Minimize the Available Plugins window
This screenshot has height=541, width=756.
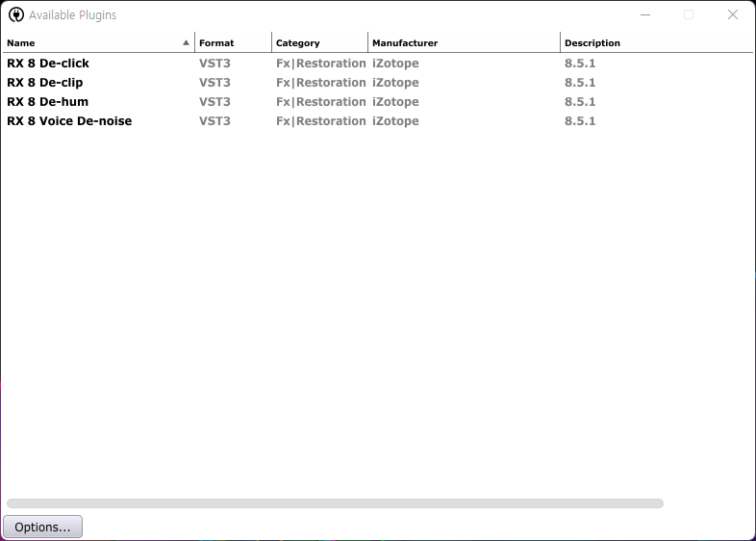click(x=645, y=15)
